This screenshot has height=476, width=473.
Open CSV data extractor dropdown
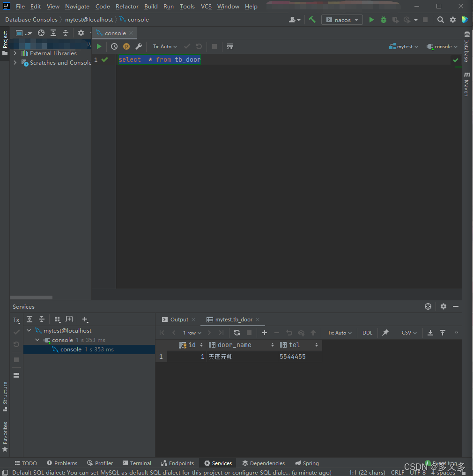(x=409, y=333)
